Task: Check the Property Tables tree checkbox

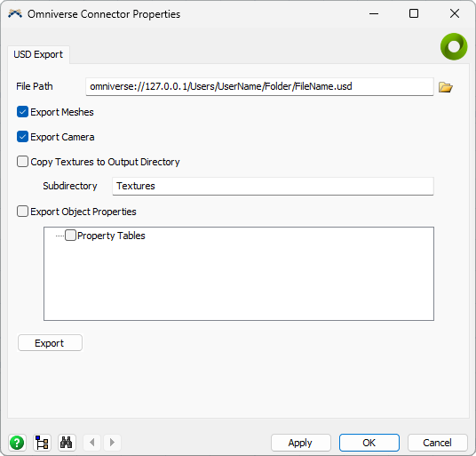Action: (x=70, y=236)
